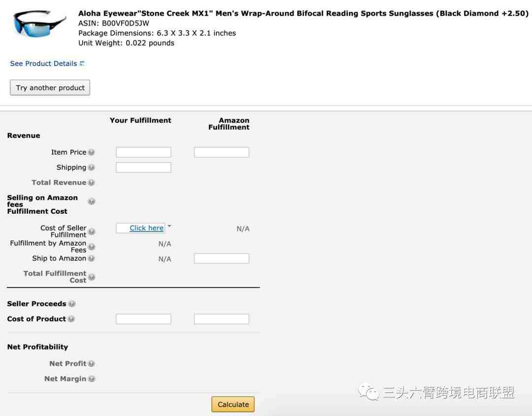The width and height of the screenshot is (532, 416).
Task: Select the ASIN B00VF0D5JW text
Action: (x=114, y=23)
